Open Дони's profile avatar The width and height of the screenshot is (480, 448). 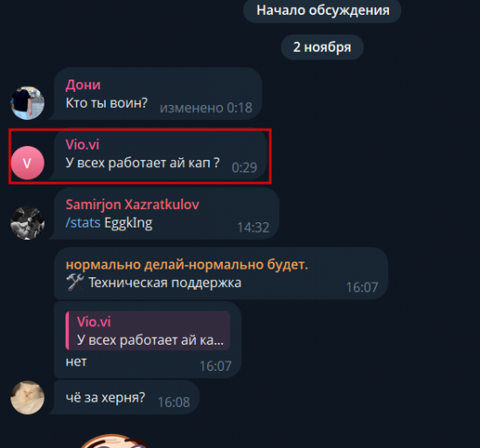[28, 103]
